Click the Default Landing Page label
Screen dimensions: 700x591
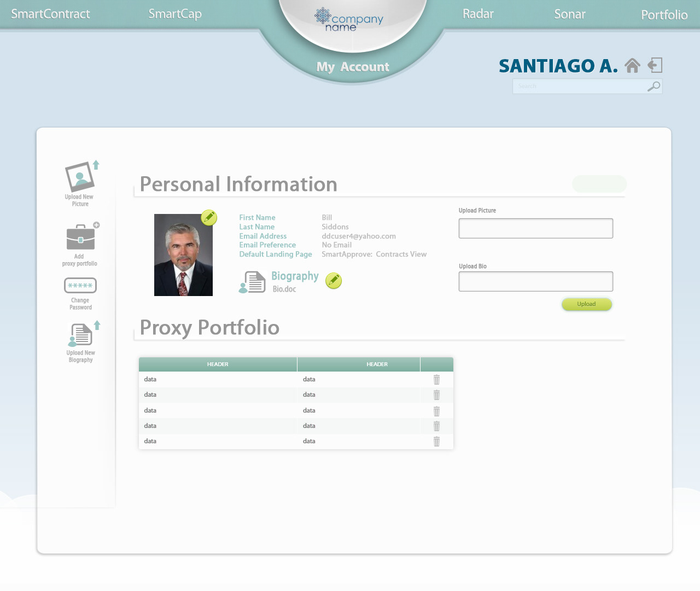(276, 254)
